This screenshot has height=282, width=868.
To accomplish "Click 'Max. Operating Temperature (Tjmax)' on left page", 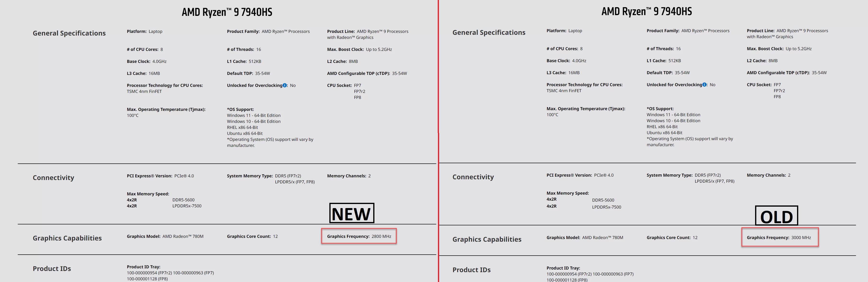I will coord(166,110).
